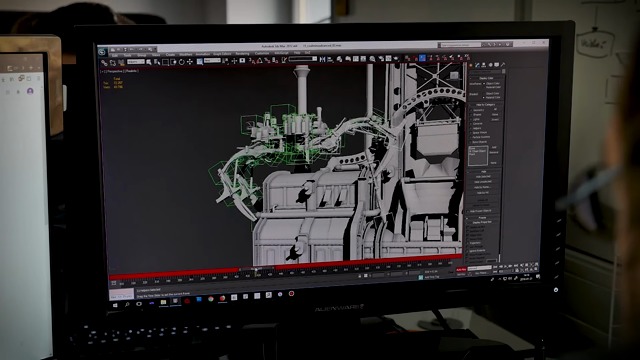Tick the Lights hide category checkbox

tap(471, 119)
